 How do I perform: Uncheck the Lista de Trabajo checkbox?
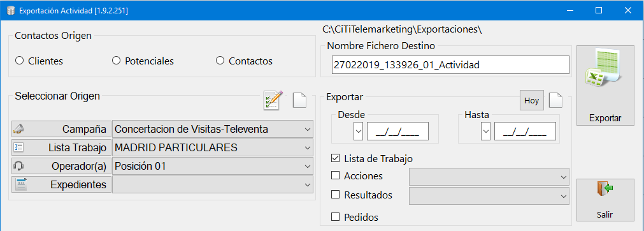(335, 158)
